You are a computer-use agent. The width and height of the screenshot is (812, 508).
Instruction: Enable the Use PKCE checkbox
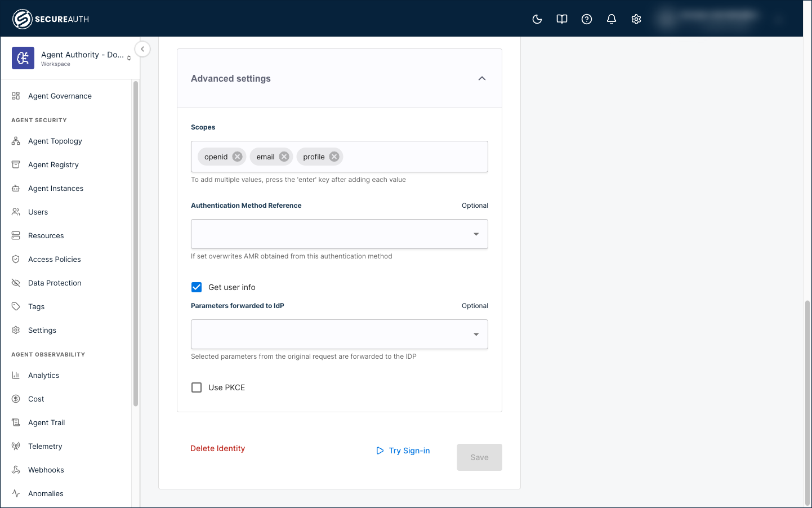pos(197,387)
